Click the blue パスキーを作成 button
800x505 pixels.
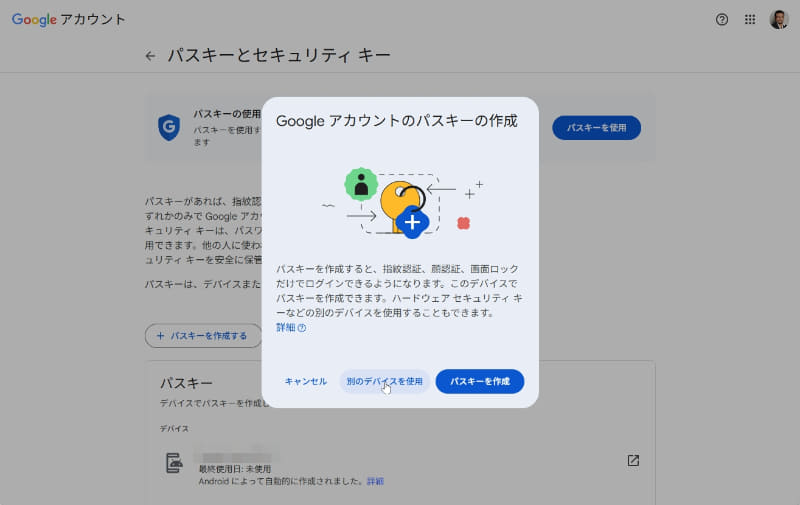point(480,382)
